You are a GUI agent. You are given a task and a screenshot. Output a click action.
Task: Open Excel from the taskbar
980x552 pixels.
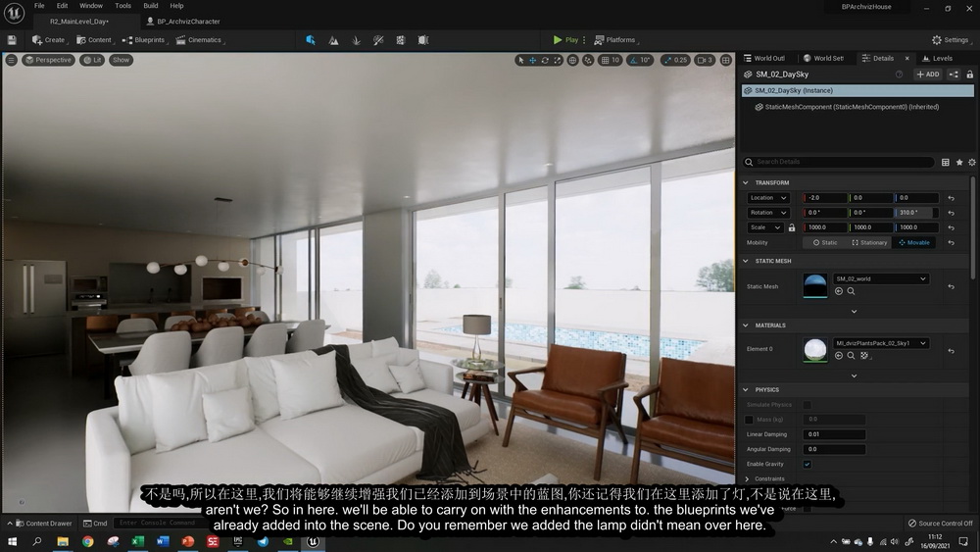pyautogui.click(x=137, y=541)
